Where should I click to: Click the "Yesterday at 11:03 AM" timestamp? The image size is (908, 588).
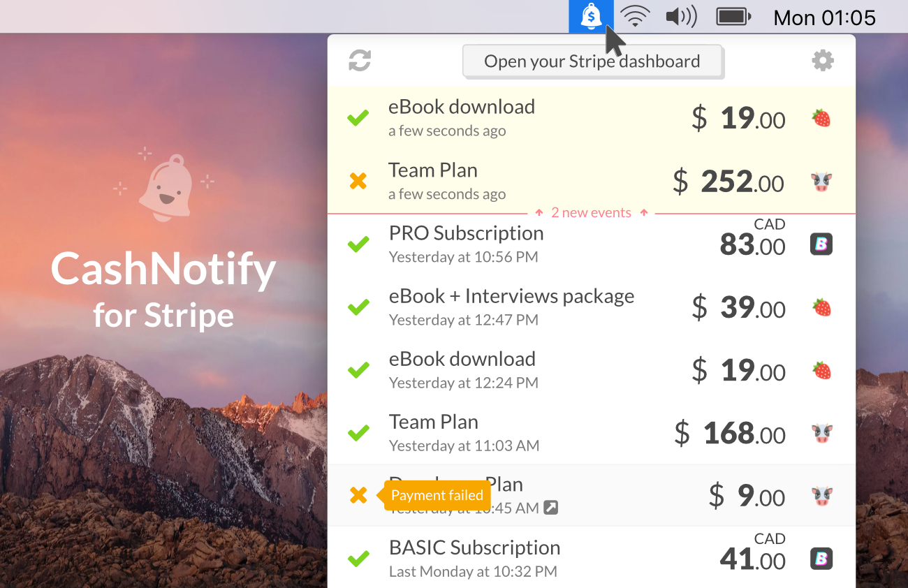pos(464,446)
